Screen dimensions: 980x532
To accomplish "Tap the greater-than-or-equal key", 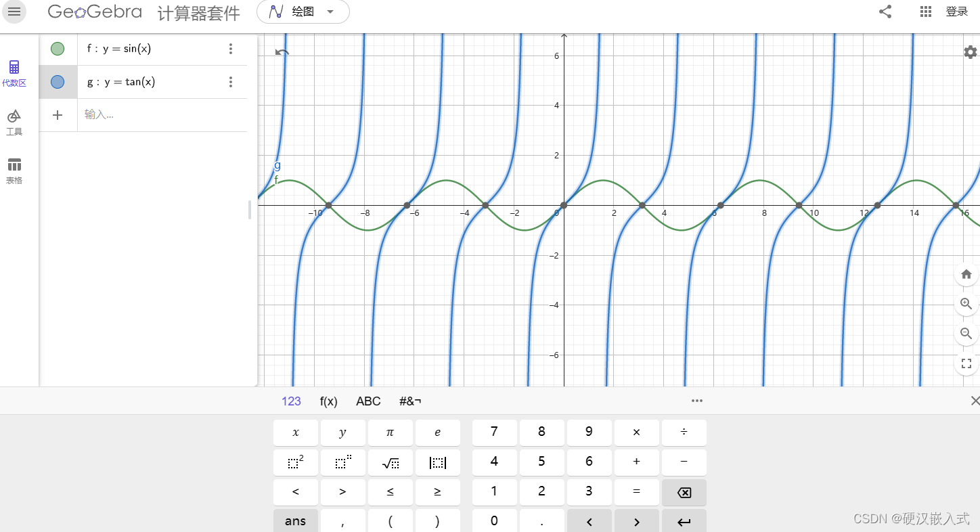I will point(438,492).
